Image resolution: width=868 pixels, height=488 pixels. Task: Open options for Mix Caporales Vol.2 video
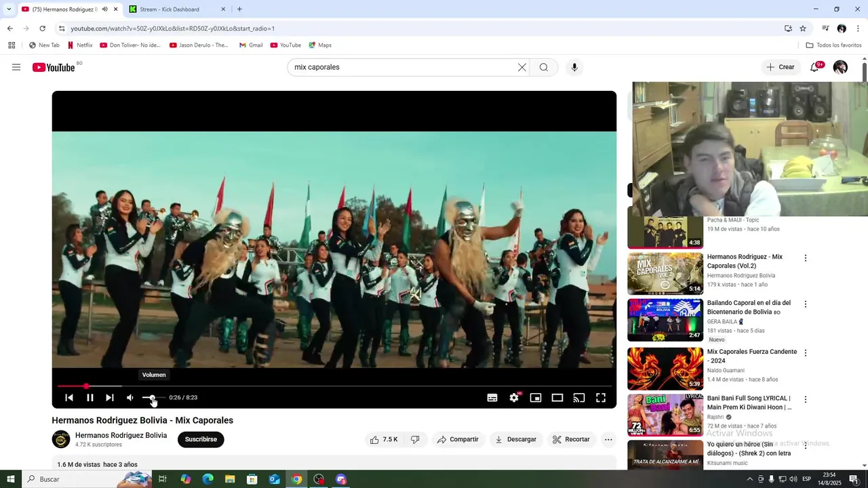806,258
